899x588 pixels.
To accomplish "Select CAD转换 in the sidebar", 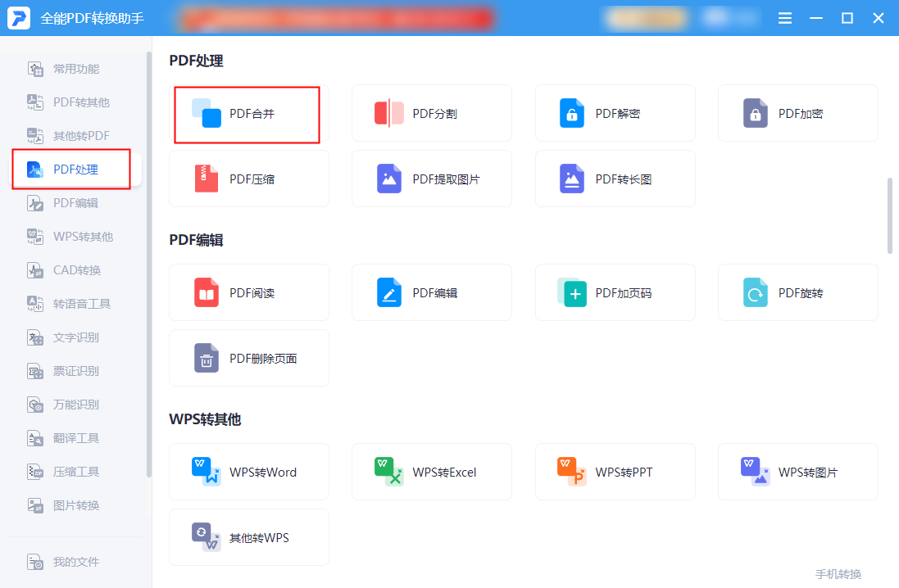I will click(x=76, y=270).
